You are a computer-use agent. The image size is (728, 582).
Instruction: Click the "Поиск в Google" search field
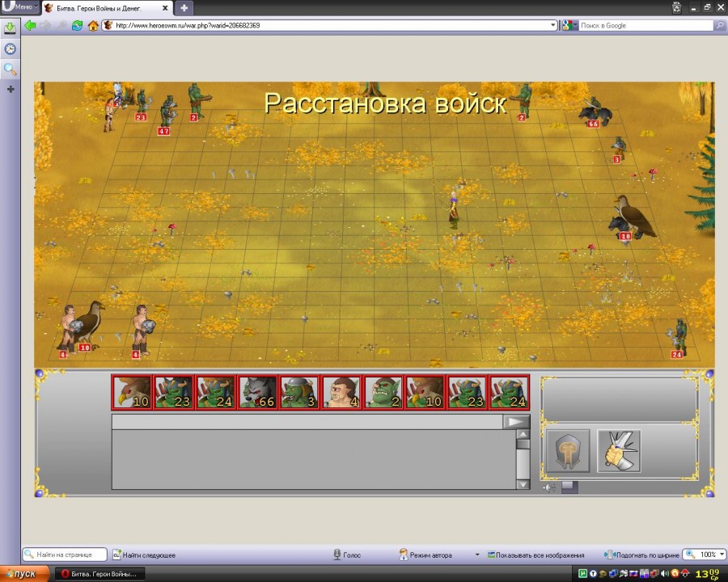coord(645,26)
